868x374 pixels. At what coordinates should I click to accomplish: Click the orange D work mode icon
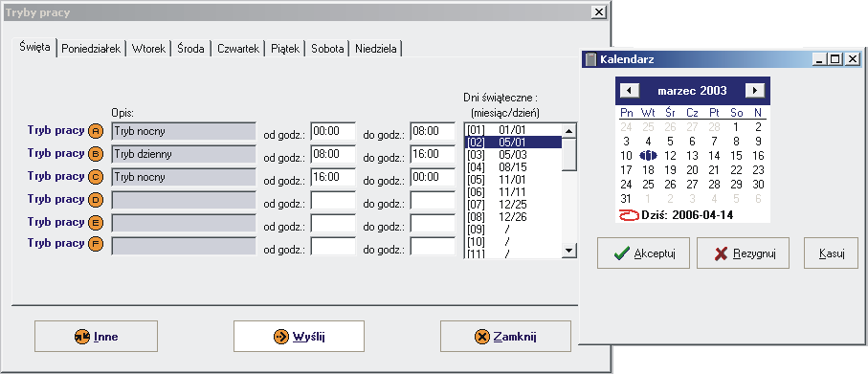(x=96, y=200)
